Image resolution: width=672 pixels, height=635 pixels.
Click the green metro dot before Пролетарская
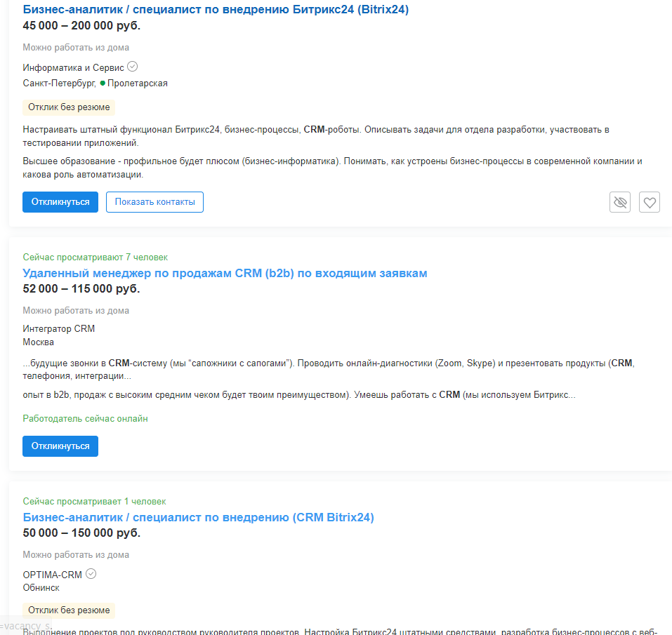[x=103, y=83]
